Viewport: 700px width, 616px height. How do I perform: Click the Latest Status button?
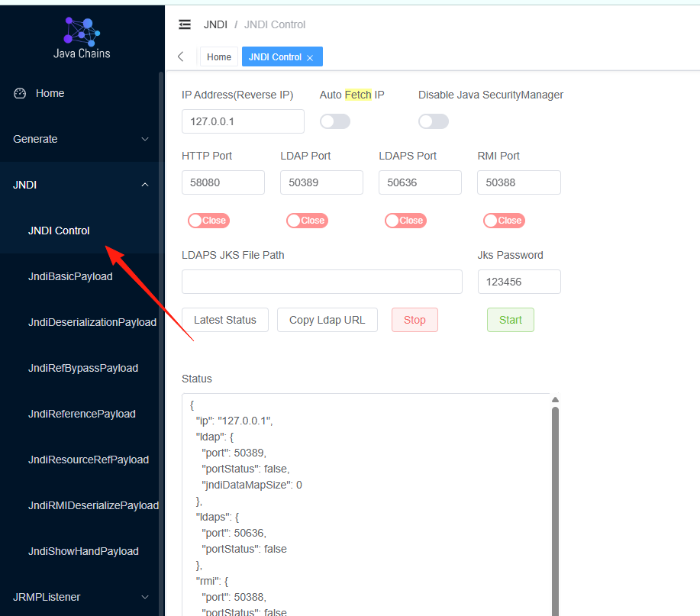click(x=225, y=320)
